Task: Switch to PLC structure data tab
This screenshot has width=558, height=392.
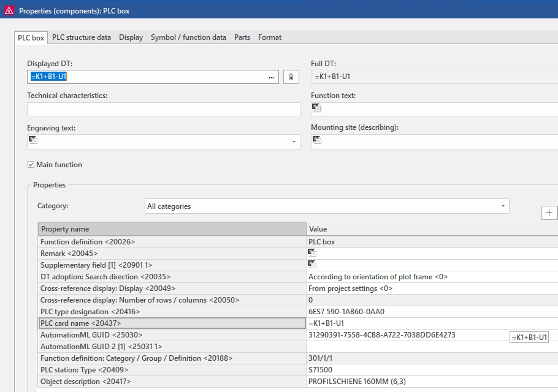Action: click(x=82, y=37)
